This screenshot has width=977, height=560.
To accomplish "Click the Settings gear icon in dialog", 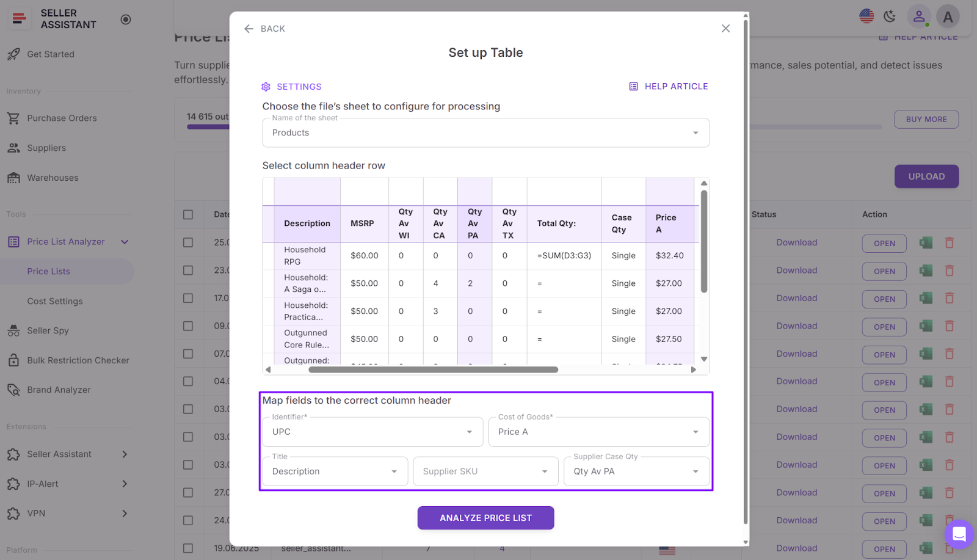I will (266, 87).
